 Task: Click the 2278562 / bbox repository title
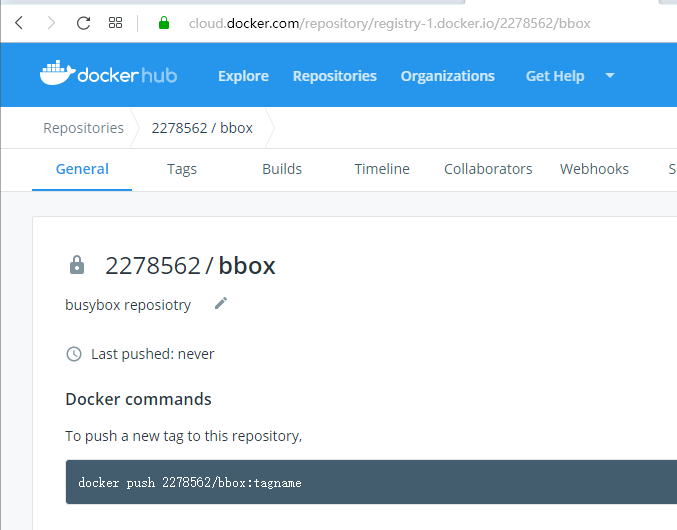point(190,265)
